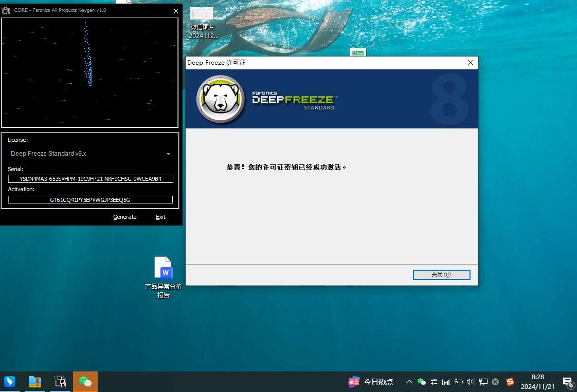Click the green icon above the Deep Freeze dialog
577x392 pixels.
click(358, 52)
